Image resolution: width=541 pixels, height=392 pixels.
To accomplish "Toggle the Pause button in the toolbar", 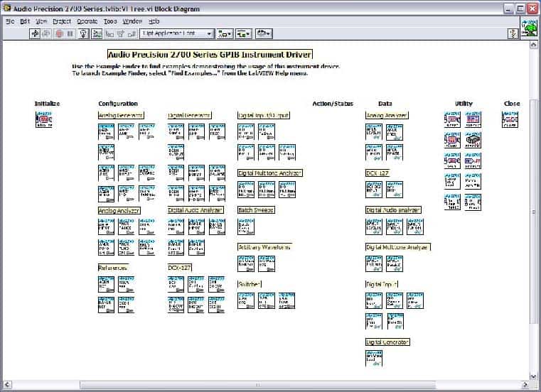I will (x=70, y=33).
